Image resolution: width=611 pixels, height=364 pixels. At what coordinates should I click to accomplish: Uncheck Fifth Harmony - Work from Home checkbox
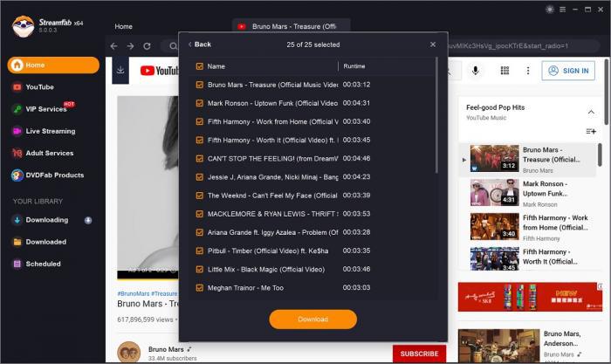[200, 121]
